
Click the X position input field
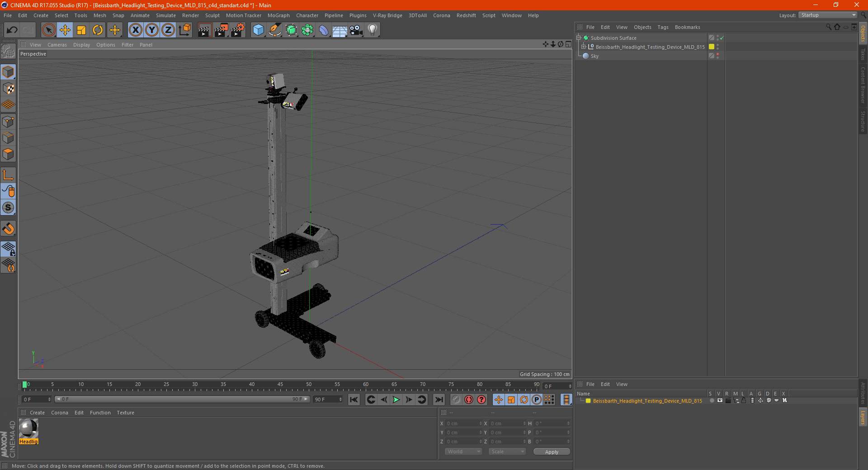click(464, 423)
